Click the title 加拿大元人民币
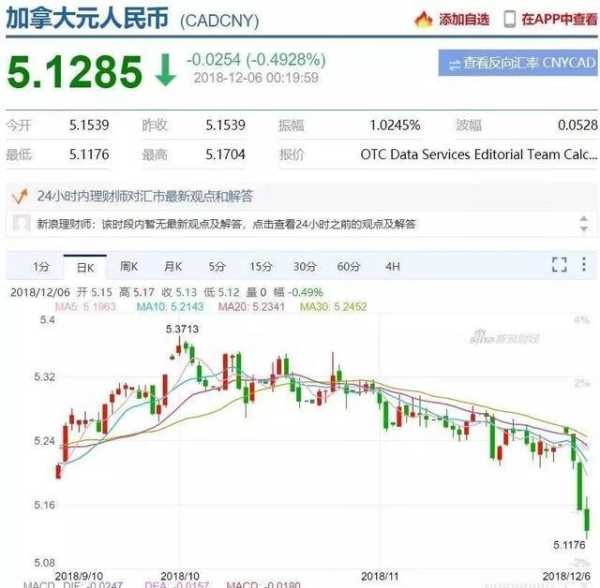Image resolution: width=600 pixels, height=588 pixels. pyautogui.click(x=87, y=18)
